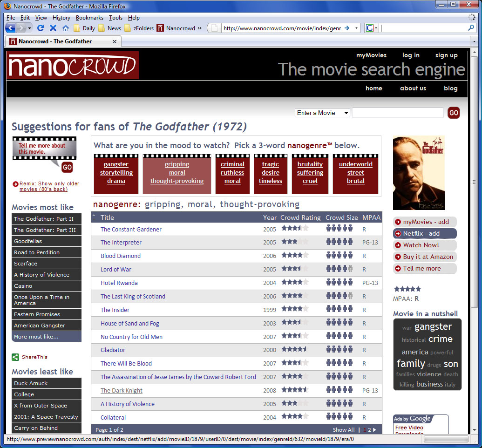The height and width of the screenshot is (448, 482).
Task: Click the nanocrowd logo
Action: pyautogui.click(x=73, y=66)
